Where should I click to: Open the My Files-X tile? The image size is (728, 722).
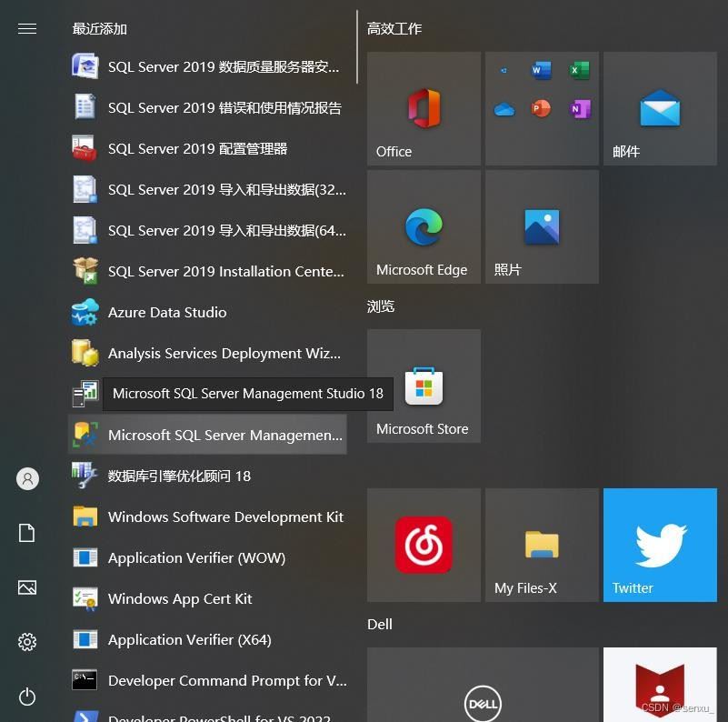542,545
